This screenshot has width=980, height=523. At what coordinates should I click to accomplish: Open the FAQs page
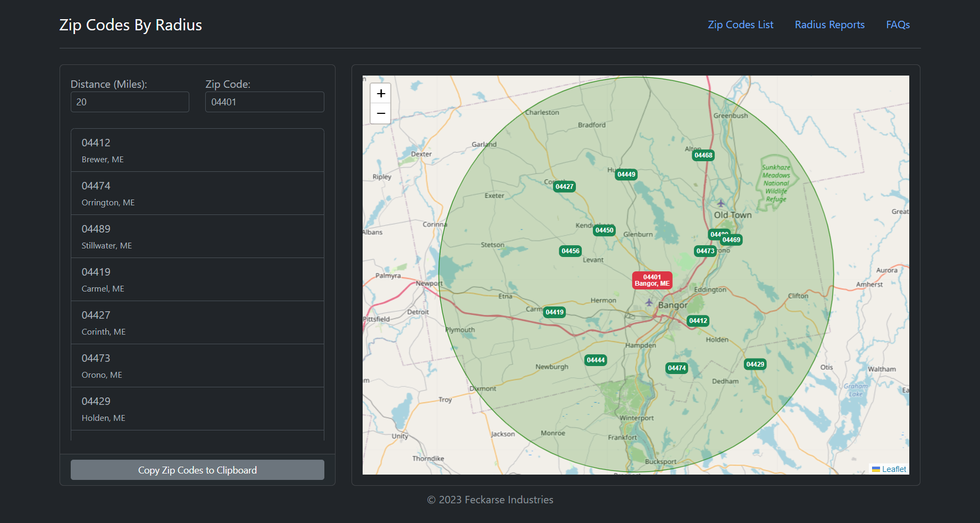pyautogui.click(x=898, y=24)
